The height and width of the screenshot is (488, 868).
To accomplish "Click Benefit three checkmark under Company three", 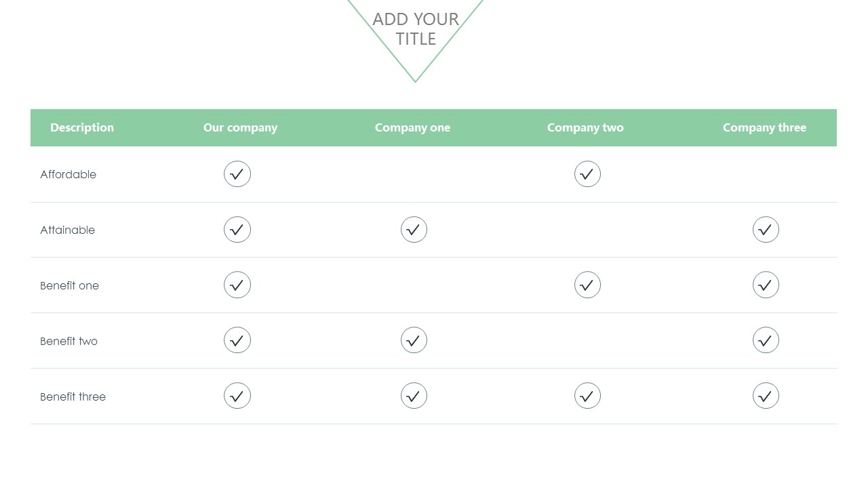I will tap(766, 396).
